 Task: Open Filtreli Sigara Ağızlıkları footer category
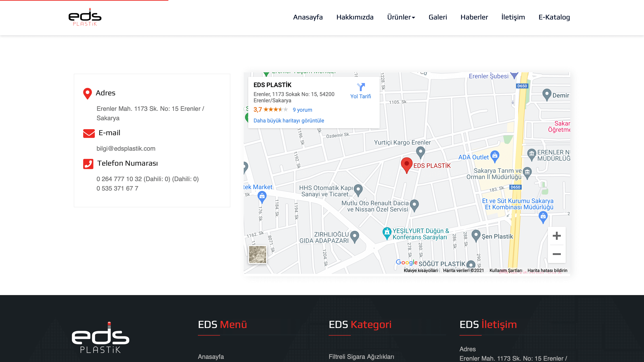[x=361, y=356]
